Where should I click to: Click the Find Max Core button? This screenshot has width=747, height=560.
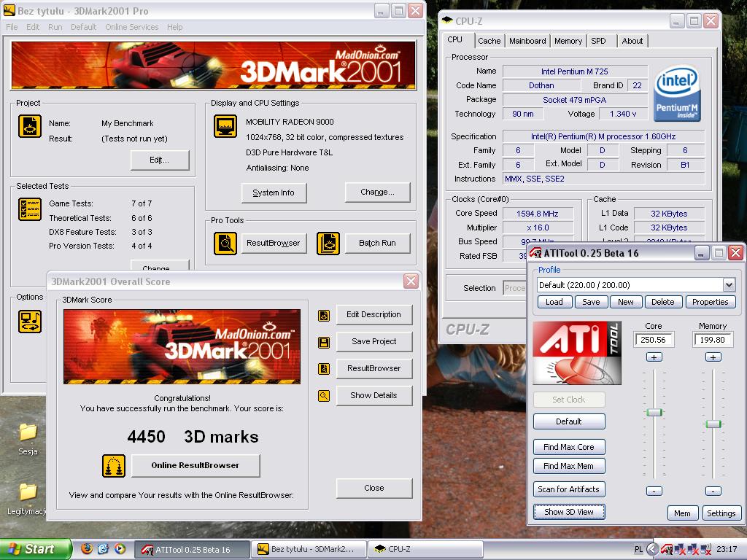tap(569, 447)
